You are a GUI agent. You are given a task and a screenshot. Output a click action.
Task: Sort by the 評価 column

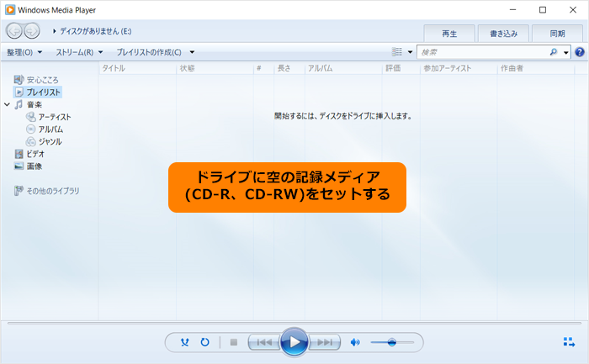click(x=401, y=68)
